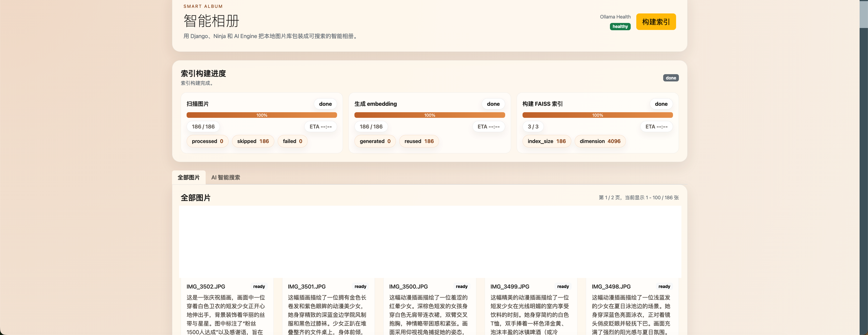The image size is (868, 335).
Task: Click the done pill in 生成 embedding card
Action: tap(493, 104)
